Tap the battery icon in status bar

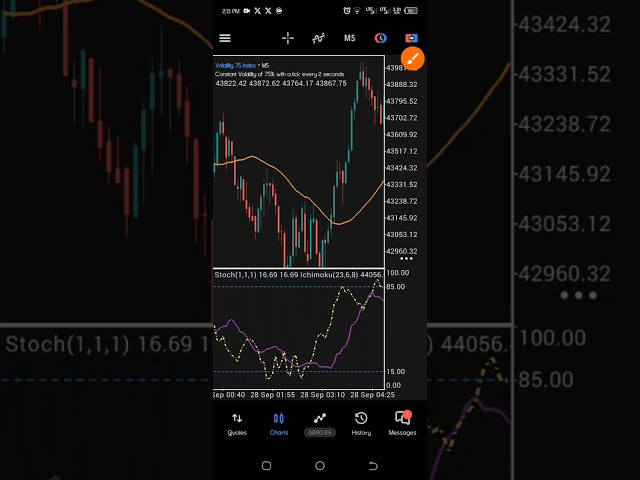411,11
